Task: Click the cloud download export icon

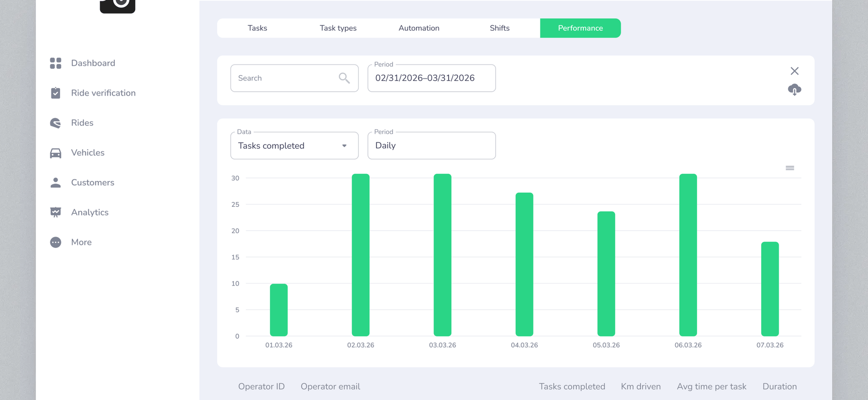Action: 794,90
